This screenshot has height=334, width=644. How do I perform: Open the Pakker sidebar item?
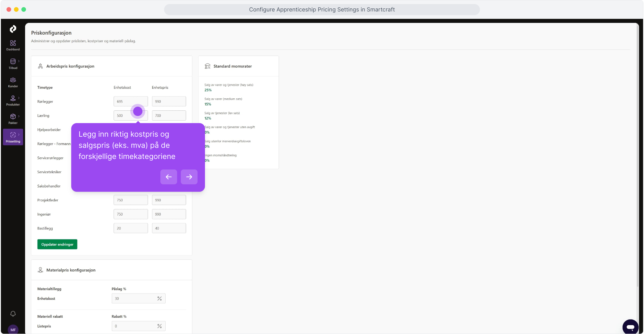(13, 119)
